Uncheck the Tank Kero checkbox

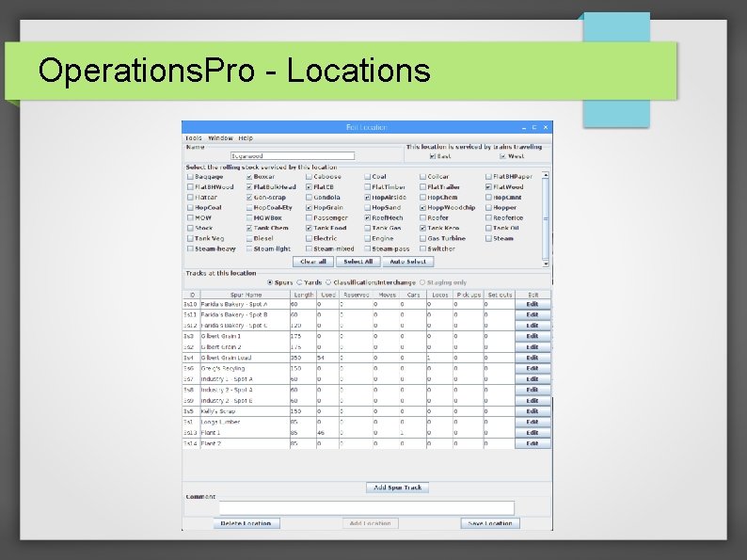422,229
